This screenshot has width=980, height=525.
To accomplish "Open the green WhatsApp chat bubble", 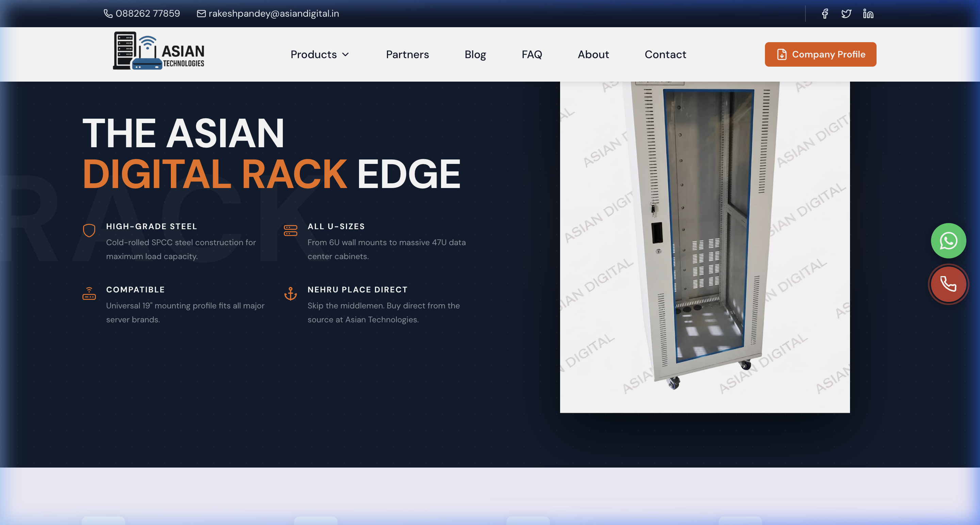I will coord(948,241).
